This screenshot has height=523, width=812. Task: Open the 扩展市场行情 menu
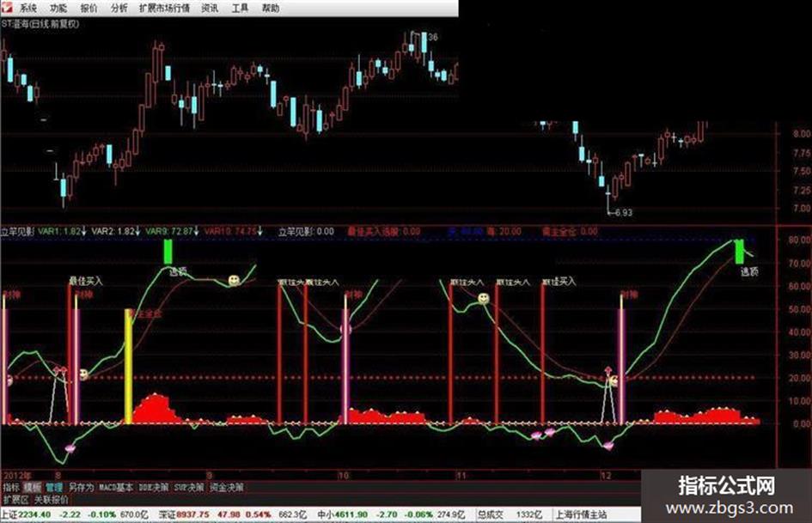coord(165,9)
